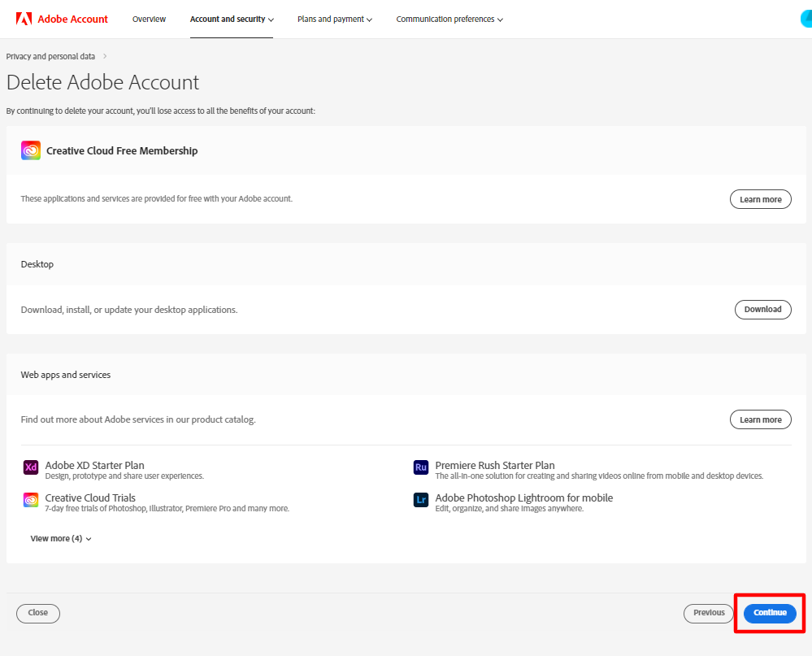The height and width of the screenshot is (656, 812).
Task: Select the Premiere Rush Starter Plan text
Action: pyautogui.click(x=494, y=465)
